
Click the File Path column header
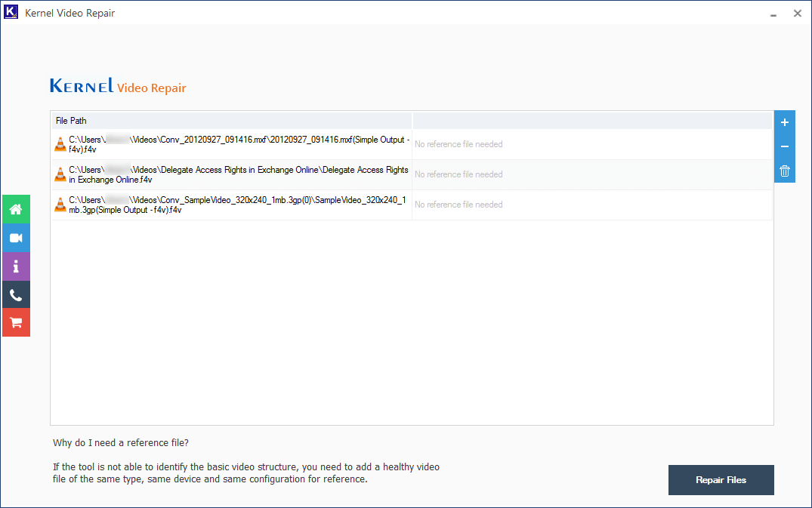(x=231, y=121)
